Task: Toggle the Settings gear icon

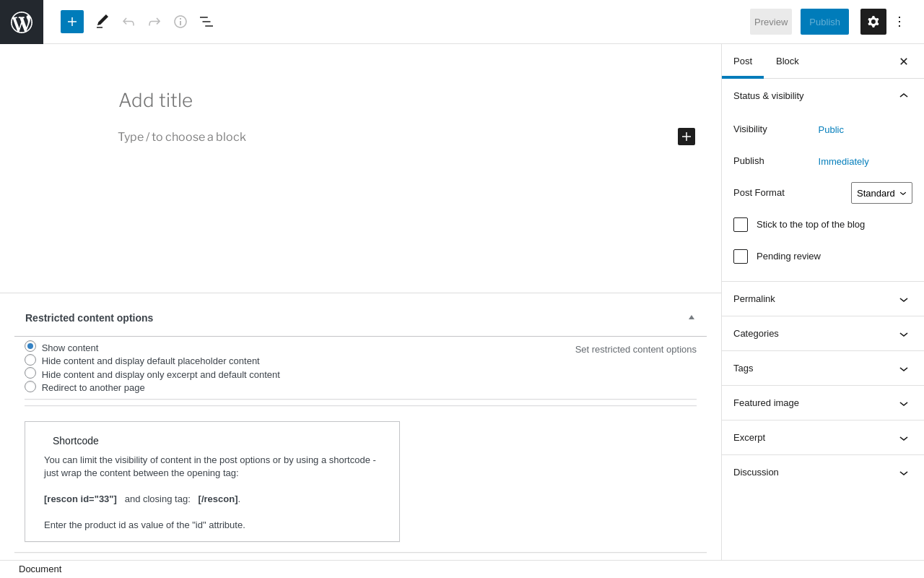Action: pos(873,22)
